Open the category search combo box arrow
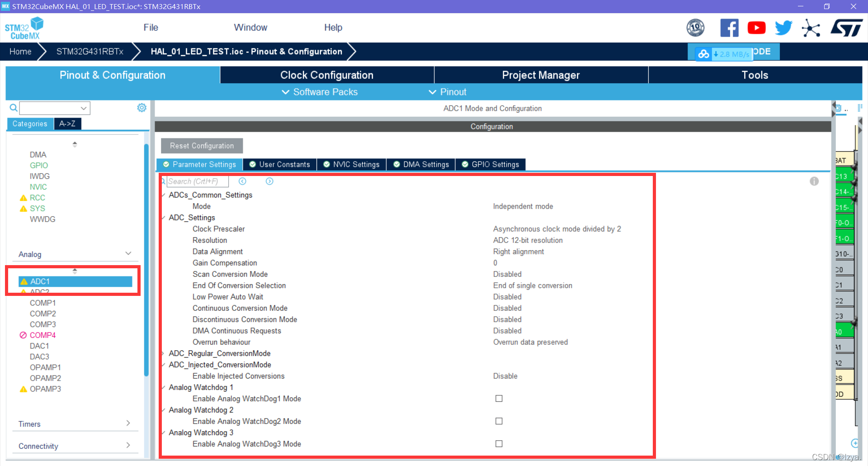The image size is (868, 466). point(84,108)
